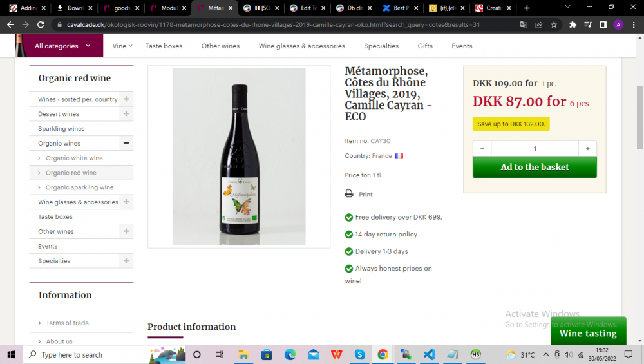Bookmark this page with the star icon
644x364 pixels.
click(554, 24)
